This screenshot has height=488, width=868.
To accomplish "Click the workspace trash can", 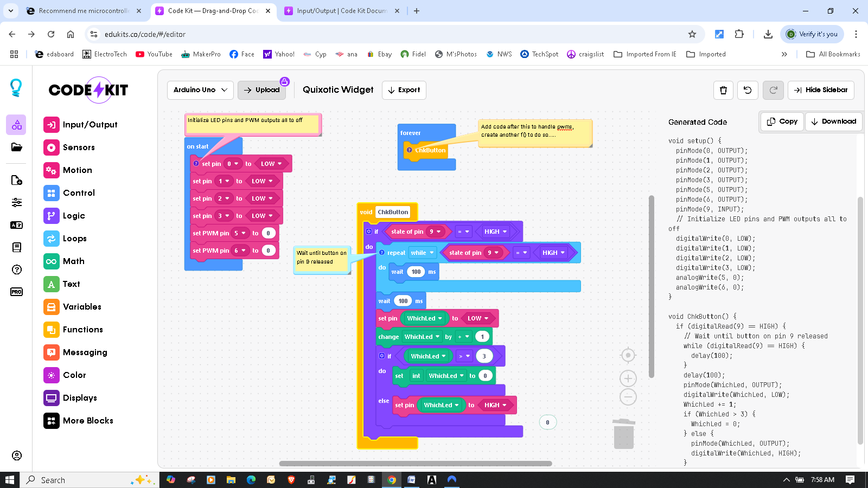I will (x=624, y=434).
